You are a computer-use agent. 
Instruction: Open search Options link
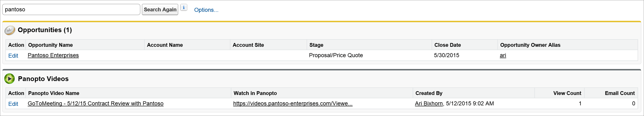pos(206,10)
